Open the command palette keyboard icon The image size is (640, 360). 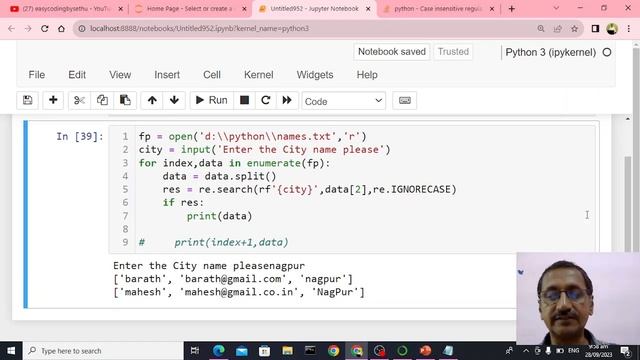point(404,100)
